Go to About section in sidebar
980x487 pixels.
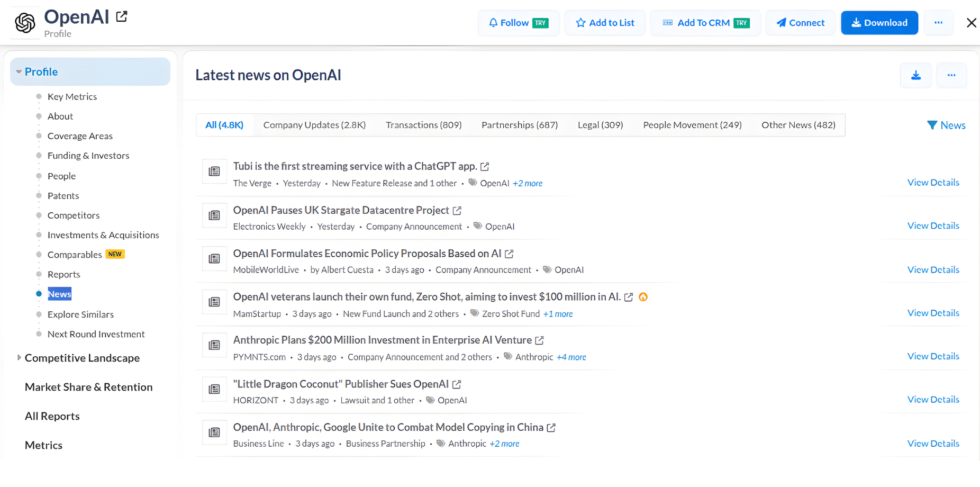[60, 116]
